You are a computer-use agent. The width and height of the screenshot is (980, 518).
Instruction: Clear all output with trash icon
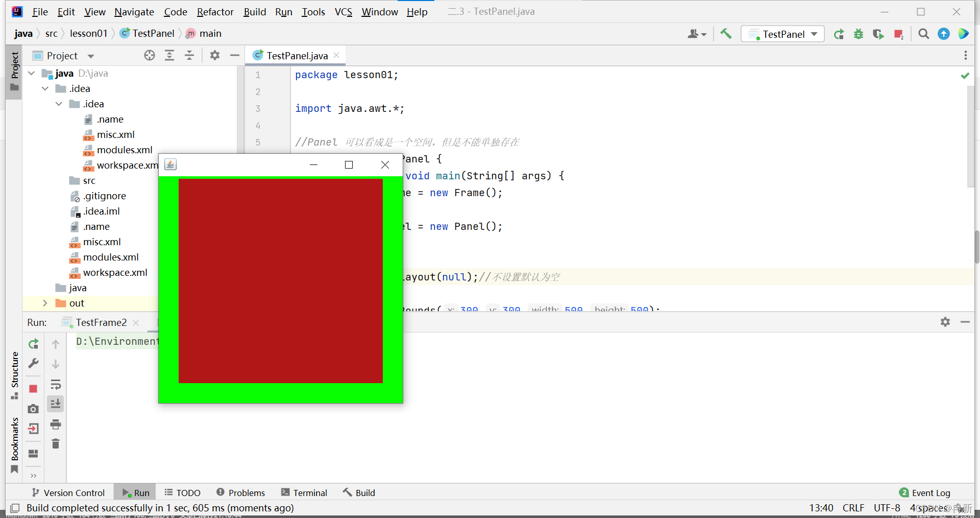click(x=56, y=444)
